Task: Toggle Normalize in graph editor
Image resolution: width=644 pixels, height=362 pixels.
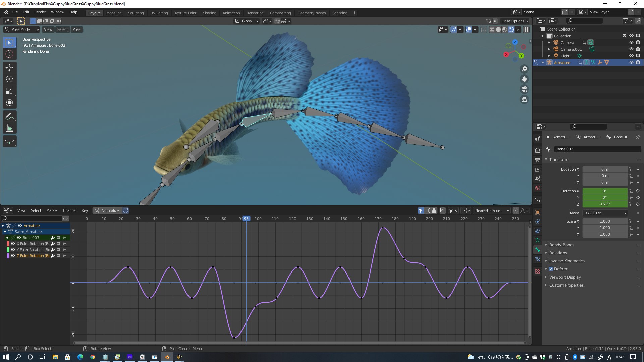Action: [107, 210]
